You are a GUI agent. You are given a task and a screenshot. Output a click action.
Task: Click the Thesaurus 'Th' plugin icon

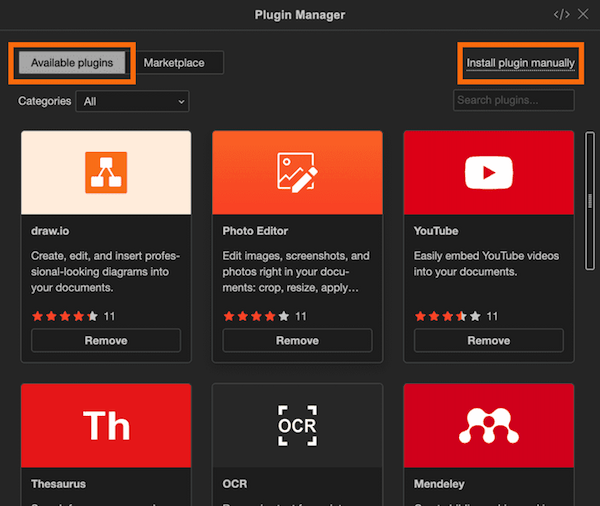coord(106,426)
